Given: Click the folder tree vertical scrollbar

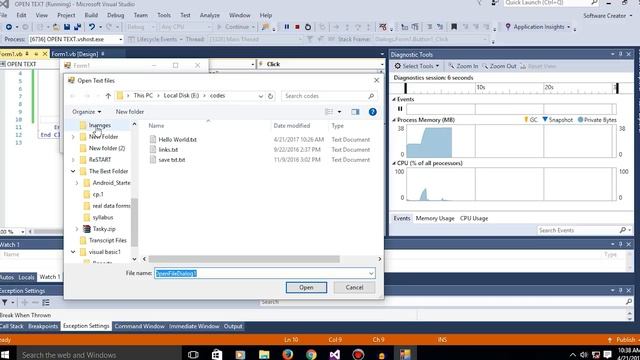Looking at the screenshot, I should [x=134, y=222].
